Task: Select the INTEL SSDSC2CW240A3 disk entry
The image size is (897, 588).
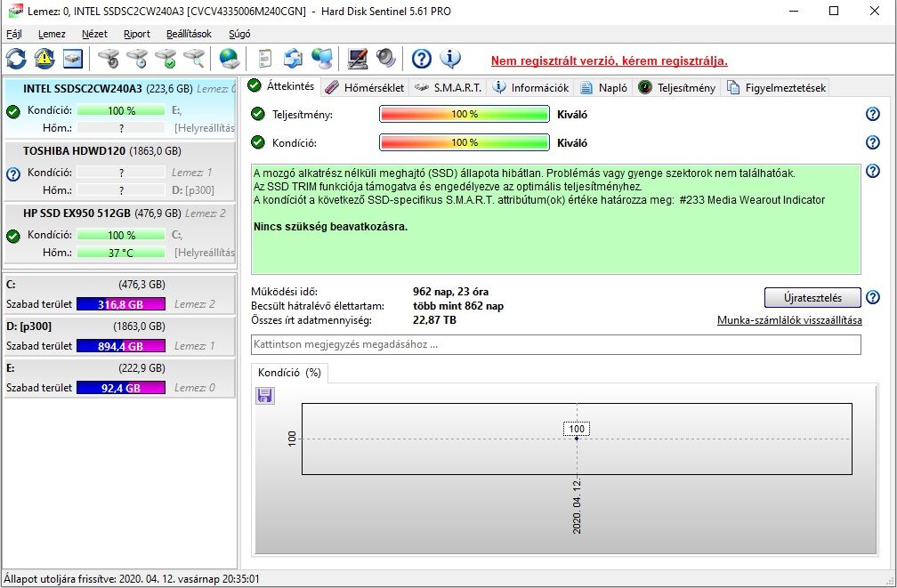Action: tap(119, 108)
